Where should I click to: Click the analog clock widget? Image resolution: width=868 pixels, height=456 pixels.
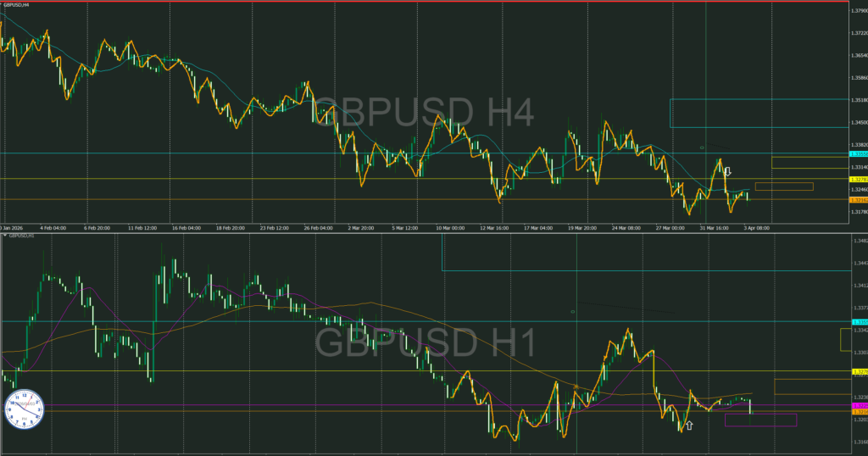click(22, 409)
